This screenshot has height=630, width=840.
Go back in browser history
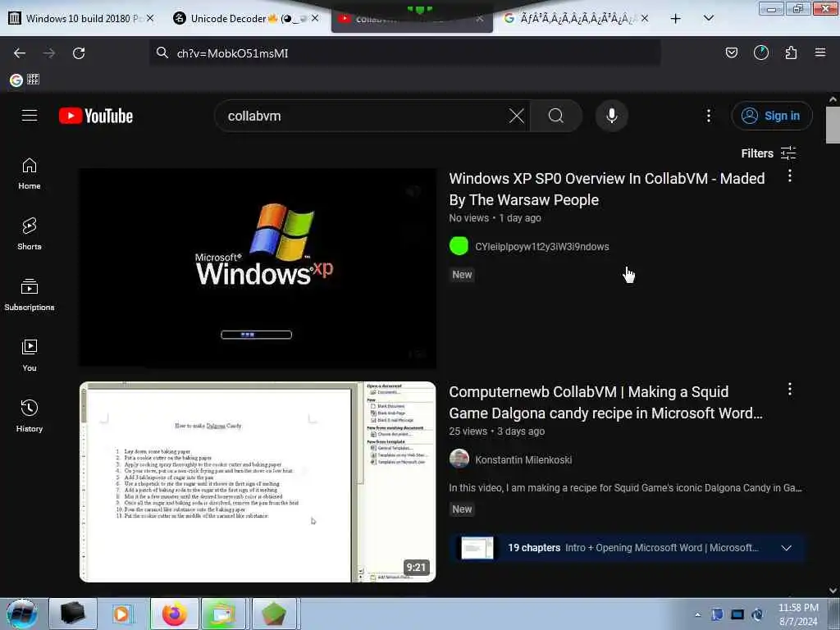pyautogui.click(x=20, y=53)
